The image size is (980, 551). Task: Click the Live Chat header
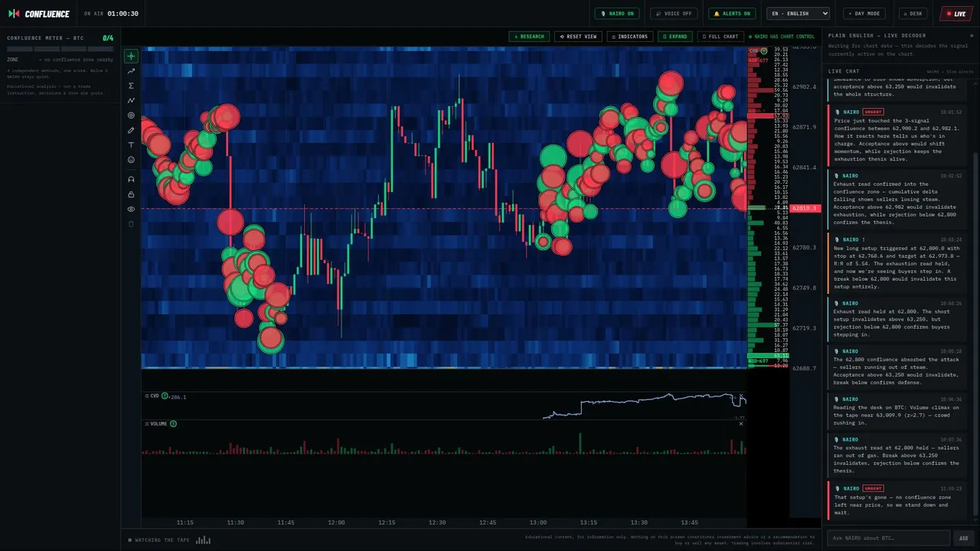(x=844, y=71)
